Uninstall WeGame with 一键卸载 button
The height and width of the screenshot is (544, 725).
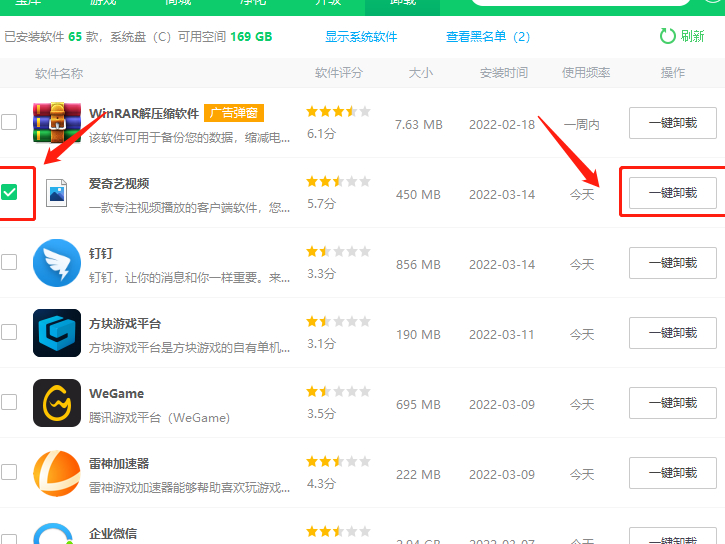(673, 403)
